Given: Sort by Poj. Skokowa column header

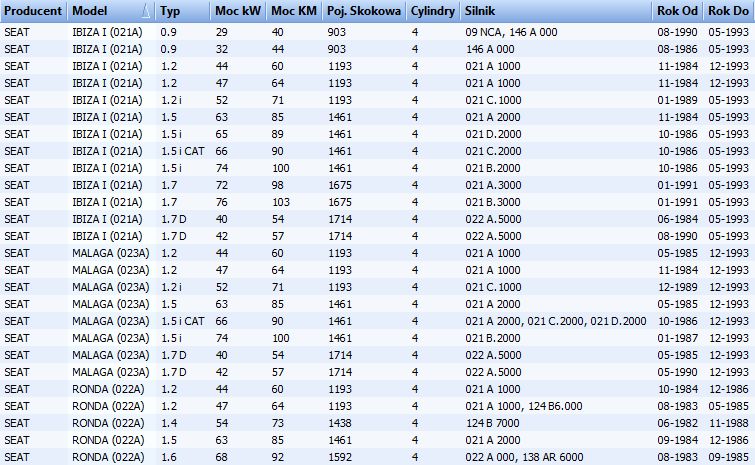Looking at the screenshot, I should point(364,11).
